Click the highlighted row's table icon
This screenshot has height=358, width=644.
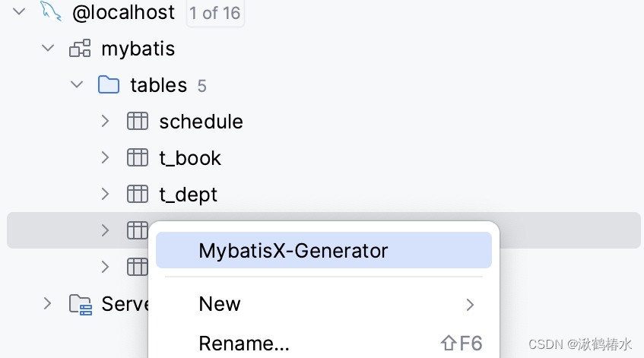coord(137,230)
